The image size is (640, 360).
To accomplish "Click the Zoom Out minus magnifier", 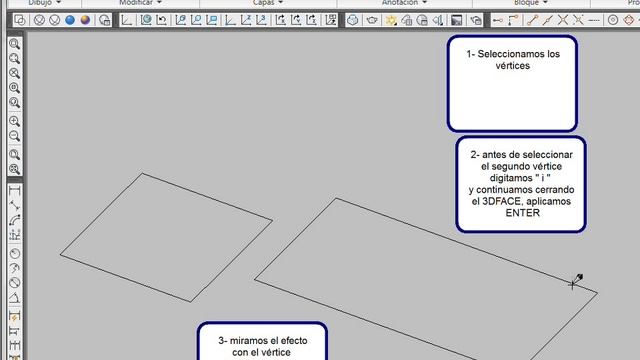I will click(15, 136).
